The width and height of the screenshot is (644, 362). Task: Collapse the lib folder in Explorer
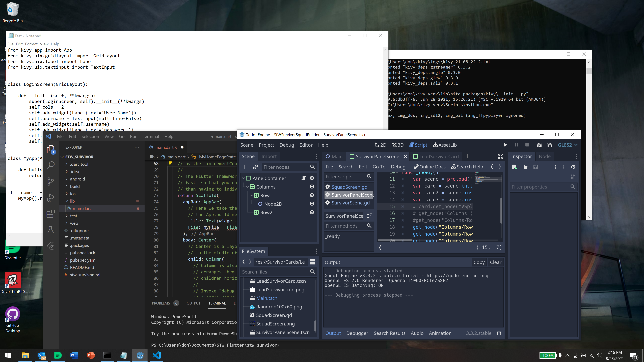66,201
